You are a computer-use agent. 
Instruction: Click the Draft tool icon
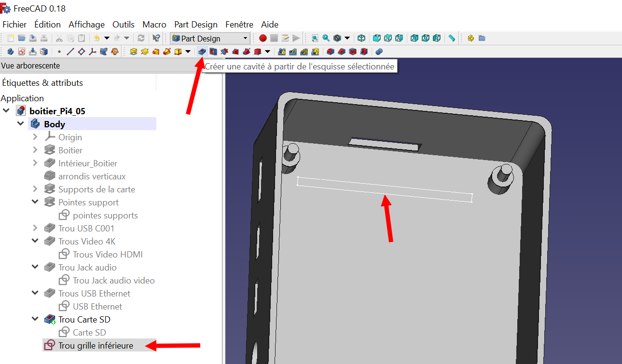pyautogui.click(x=353, y=52)
